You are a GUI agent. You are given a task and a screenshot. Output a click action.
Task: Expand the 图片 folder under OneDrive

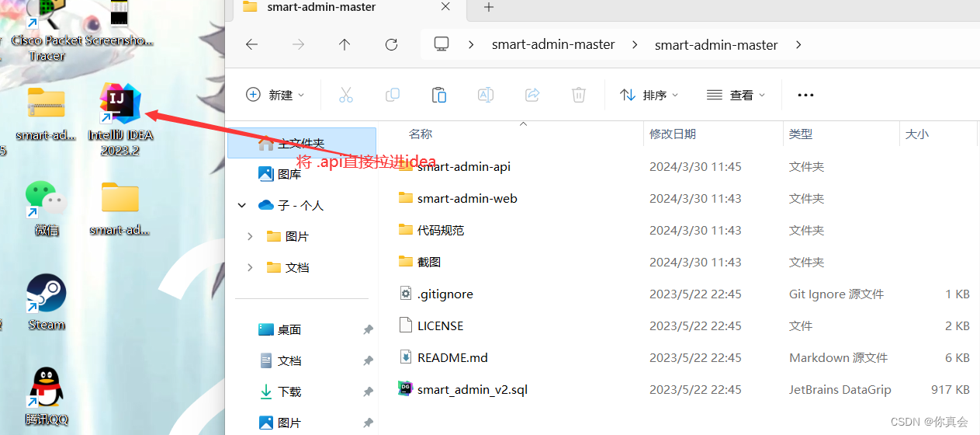coord(249,236)
